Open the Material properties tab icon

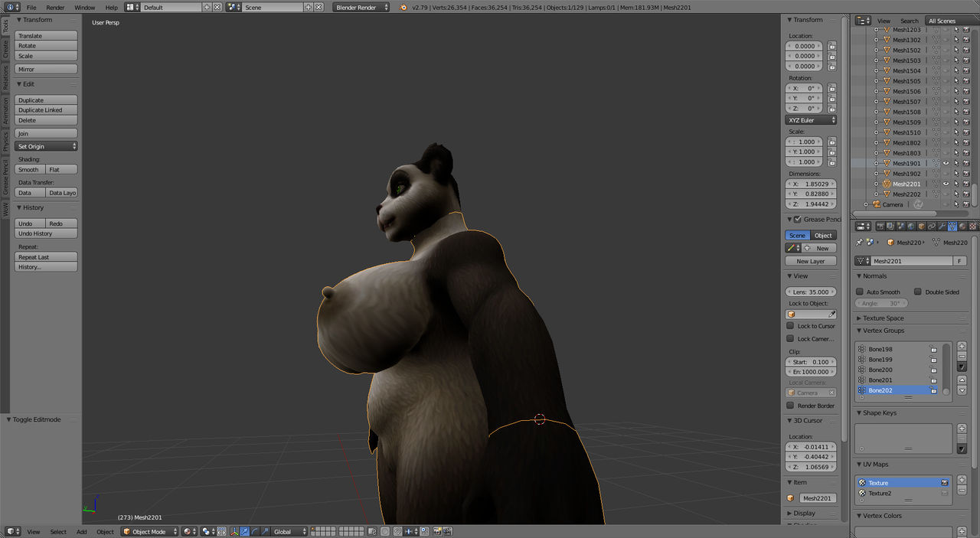point(962,226)
